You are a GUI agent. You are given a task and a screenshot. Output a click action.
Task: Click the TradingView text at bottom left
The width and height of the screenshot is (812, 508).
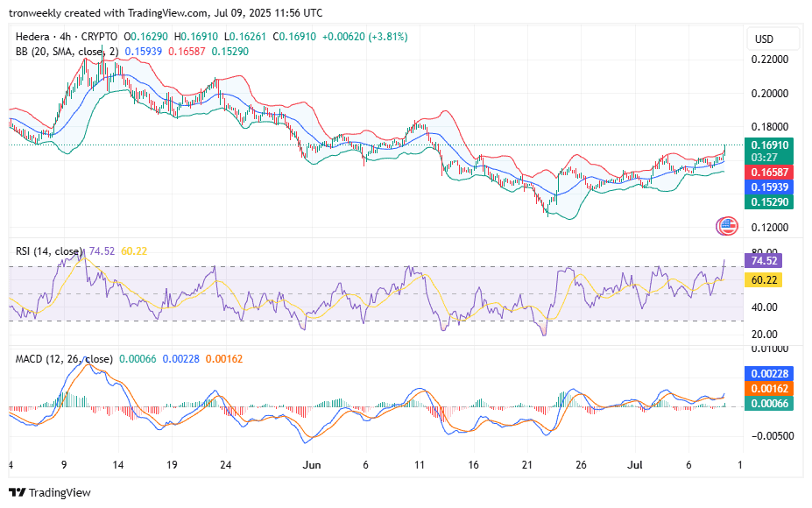60,492
